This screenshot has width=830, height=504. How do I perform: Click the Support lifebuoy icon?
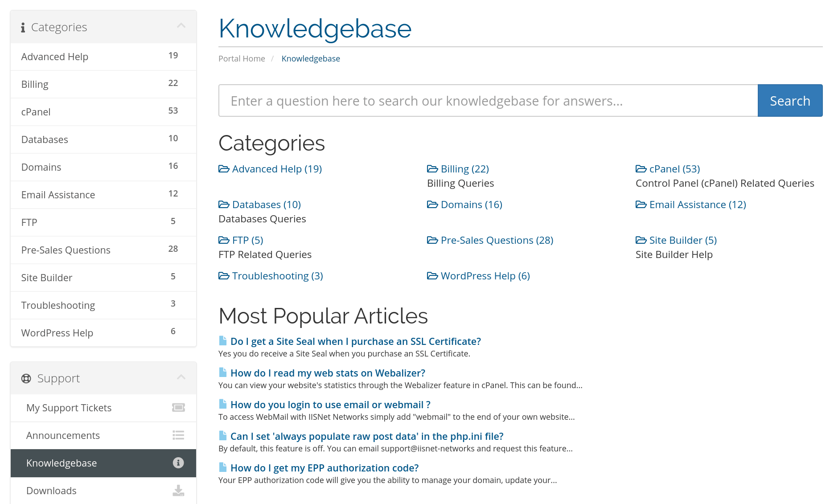[26, 378]
